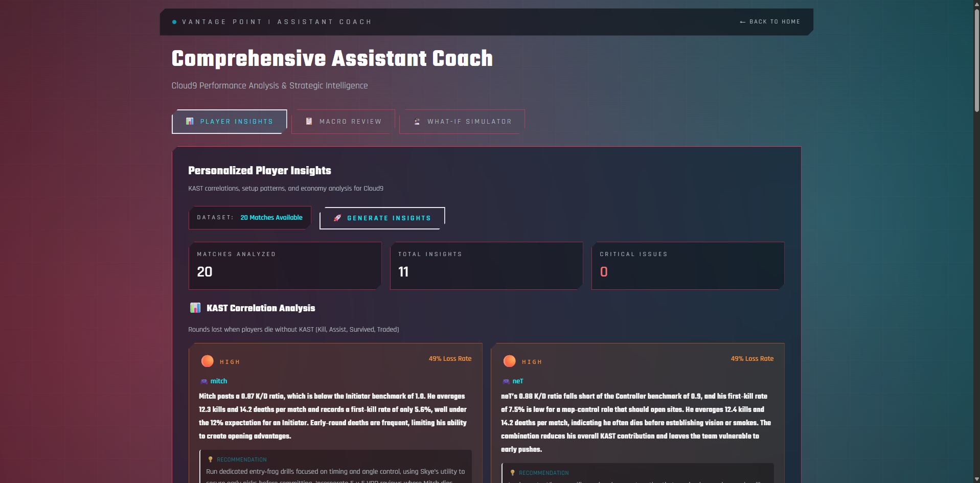Click the scrollbar down arrow
The height and width of the screenshot is (483, 980).
[x=977, y=479]
